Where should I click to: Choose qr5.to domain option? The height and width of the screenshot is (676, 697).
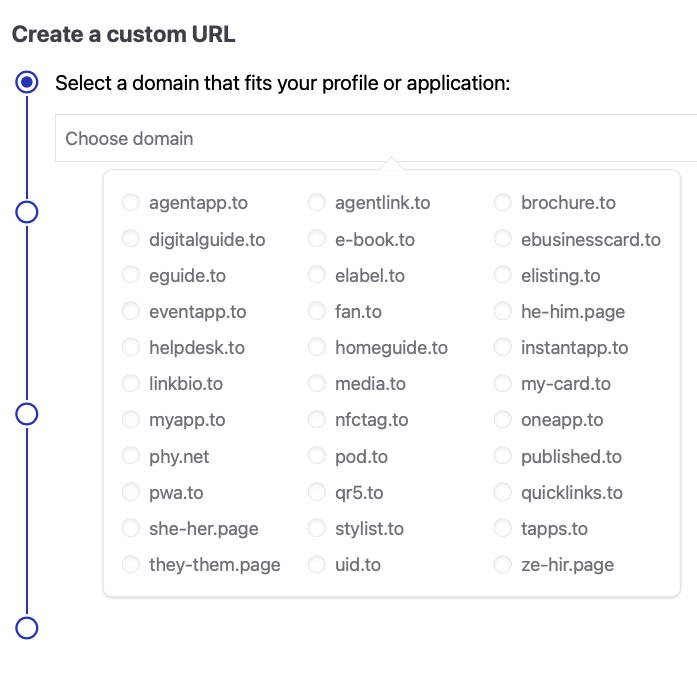click(x=317, y=493)
